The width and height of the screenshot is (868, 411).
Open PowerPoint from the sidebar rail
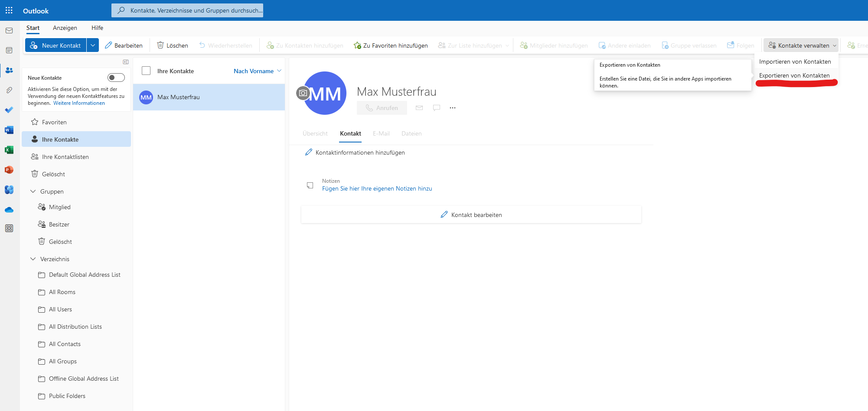pos(9,170)
